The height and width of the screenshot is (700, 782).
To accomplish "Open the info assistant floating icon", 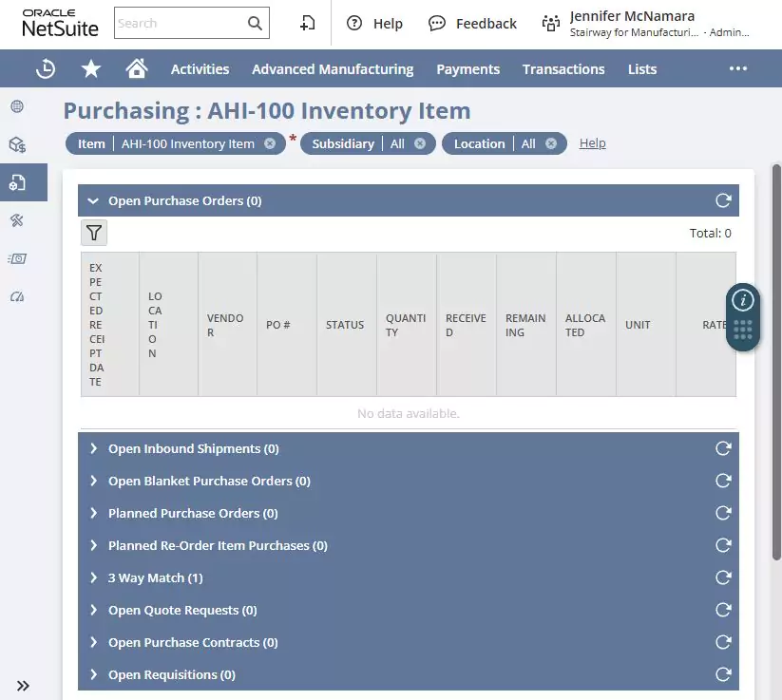I will 743,300.
